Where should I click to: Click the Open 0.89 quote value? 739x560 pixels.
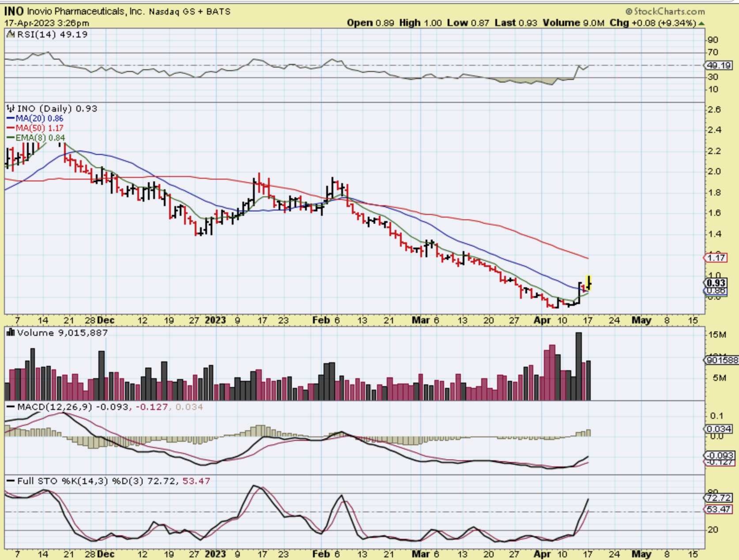point(370,23)
